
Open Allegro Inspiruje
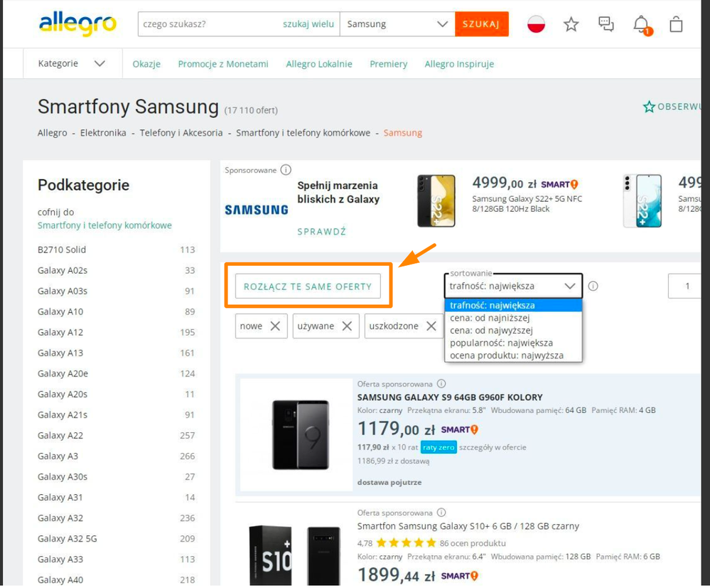tap(459, 64)
